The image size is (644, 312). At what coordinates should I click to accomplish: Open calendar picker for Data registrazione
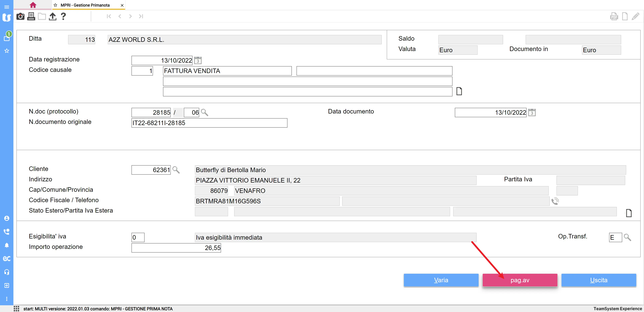point(198,60)
